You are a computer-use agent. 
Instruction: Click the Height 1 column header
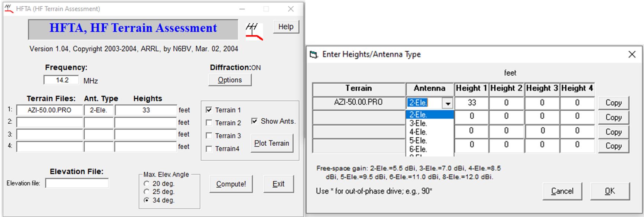471,88
